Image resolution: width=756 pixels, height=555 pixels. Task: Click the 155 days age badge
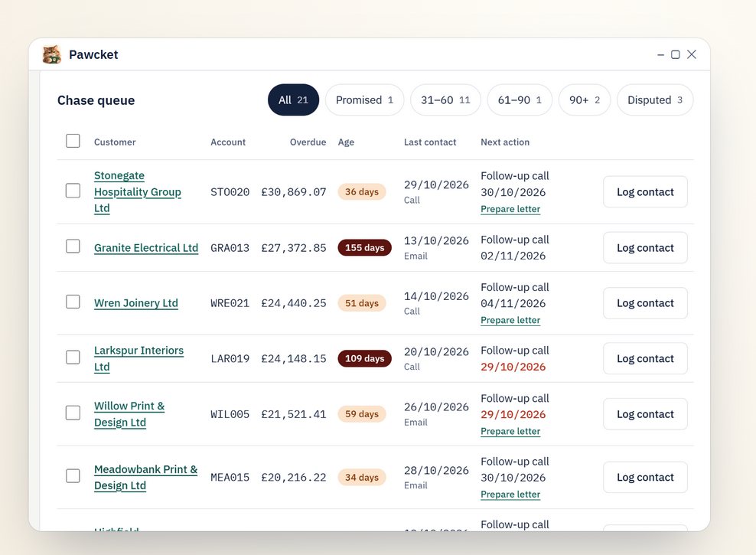pyautogui.click(x=364, y=248)
